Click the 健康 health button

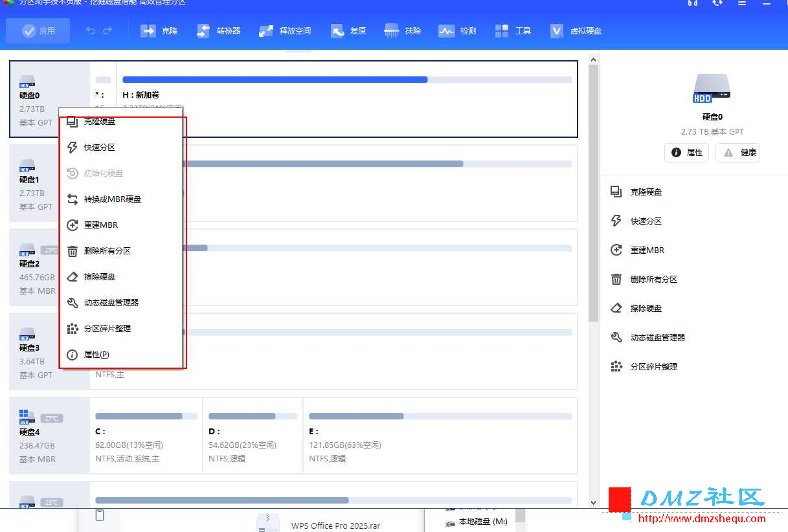[x=737, y=153]
